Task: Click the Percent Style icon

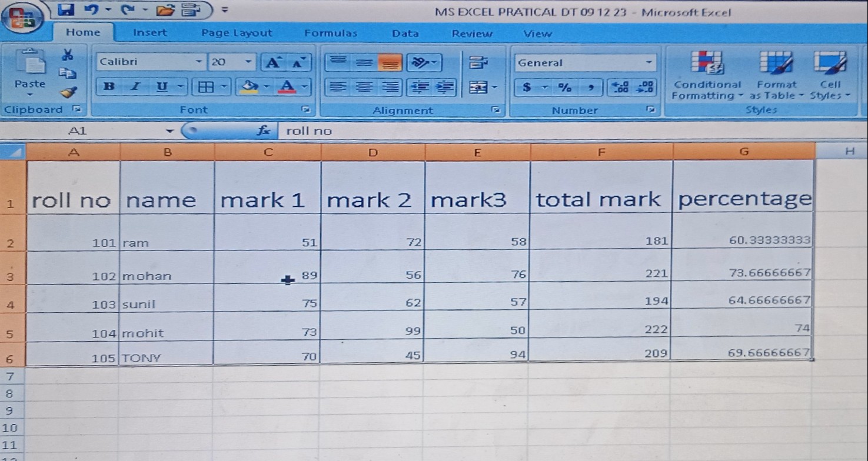Action: (x=564, y=88)
